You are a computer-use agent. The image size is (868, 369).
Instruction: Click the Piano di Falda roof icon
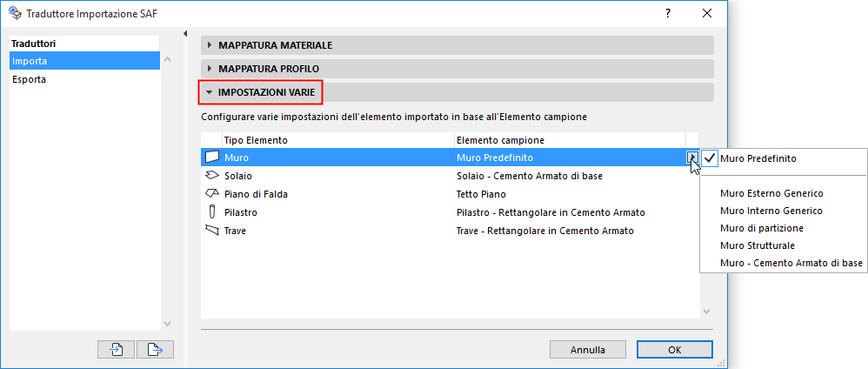click(210, 194)
